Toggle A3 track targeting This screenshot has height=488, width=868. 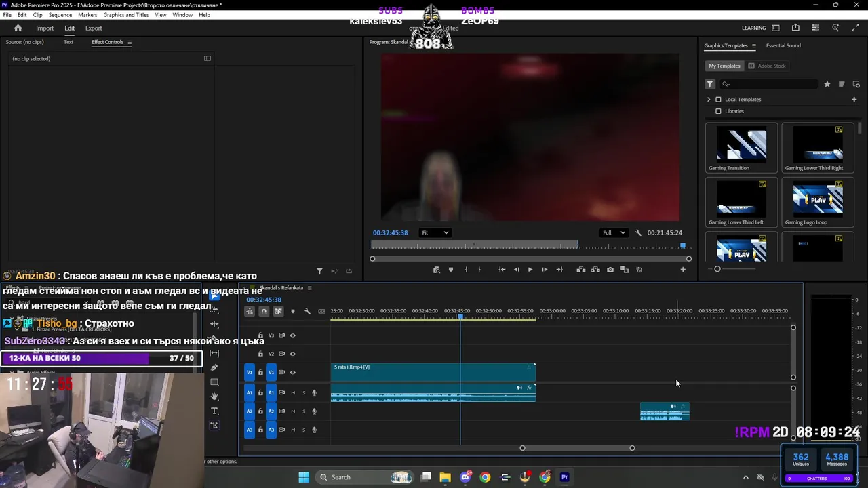(x=271, y=430)
